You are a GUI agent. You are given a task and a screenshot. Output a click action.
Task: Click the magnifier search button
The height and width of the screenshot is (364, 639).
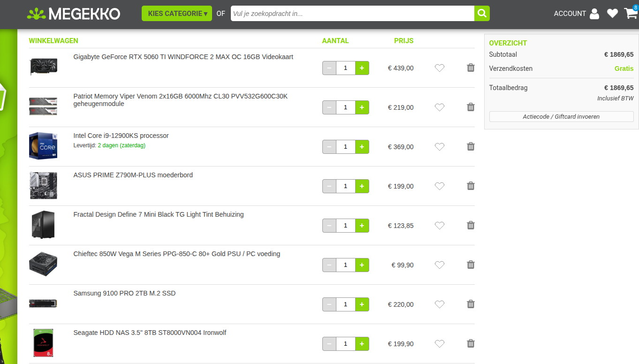pos(482,14)
